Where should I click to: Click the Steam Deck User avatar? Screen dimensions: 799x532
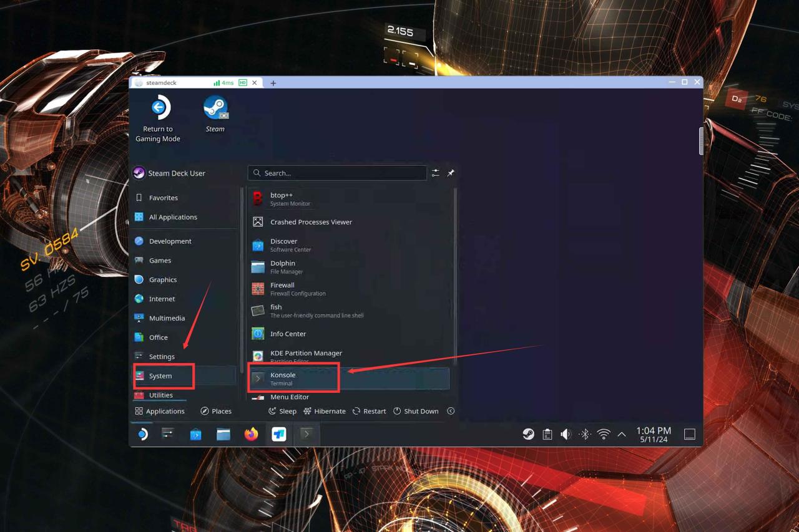[x=139, y=173]
